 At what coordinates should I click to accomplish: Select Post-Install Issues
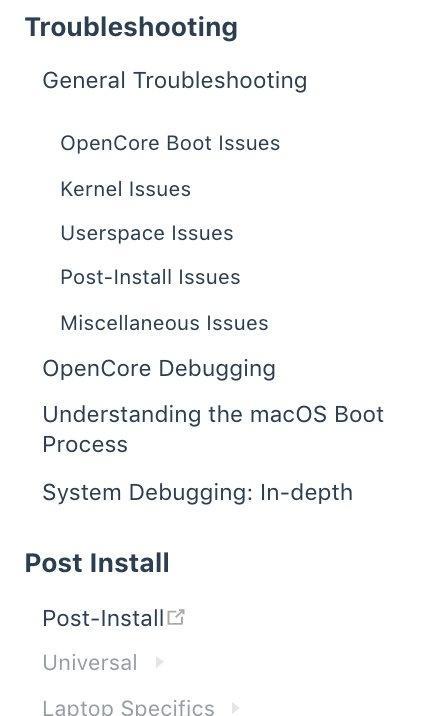(150, 277)
